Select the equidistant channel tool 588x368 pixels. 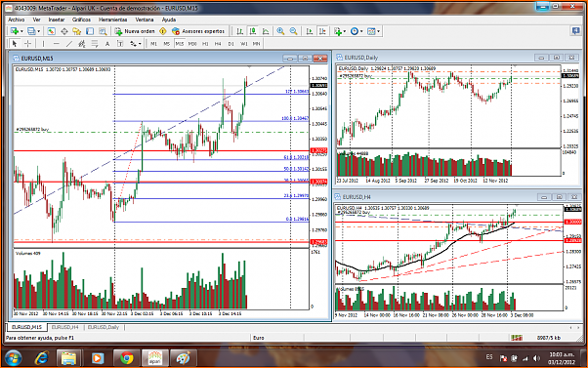pyautogui.click(x=82, y=44)
